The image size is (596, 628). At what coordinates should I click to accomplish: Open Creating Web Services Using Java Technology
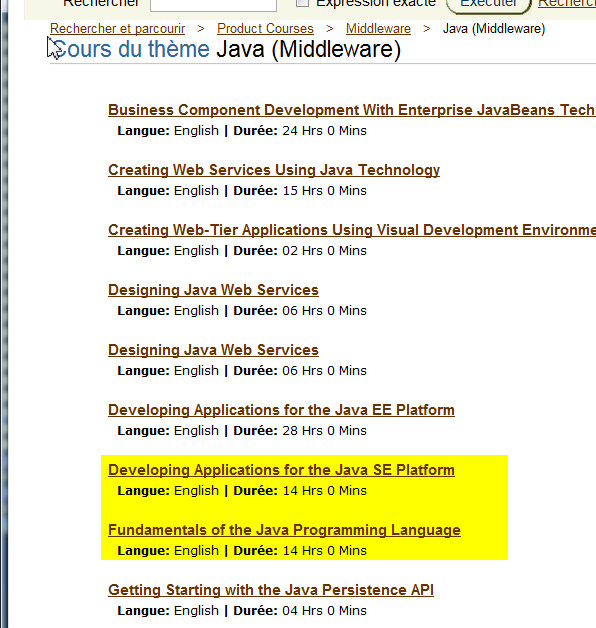pyautogui.click(x=274, y=170)
